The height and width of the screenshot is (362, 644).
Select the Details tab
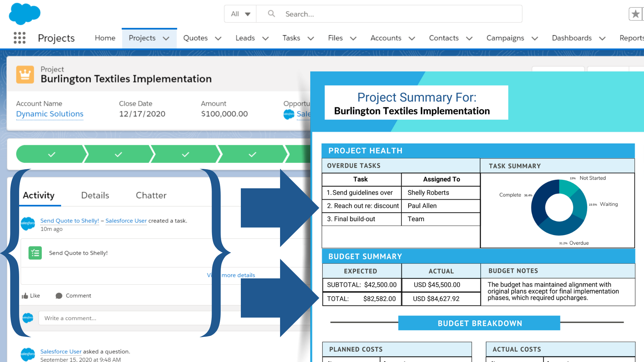(95, 195)
